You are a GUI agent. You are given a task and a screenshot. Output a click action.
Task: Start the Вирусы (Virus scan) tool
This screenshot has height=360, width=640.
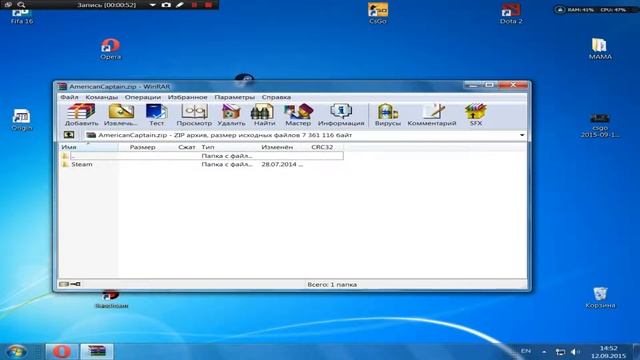coord(388,115)
